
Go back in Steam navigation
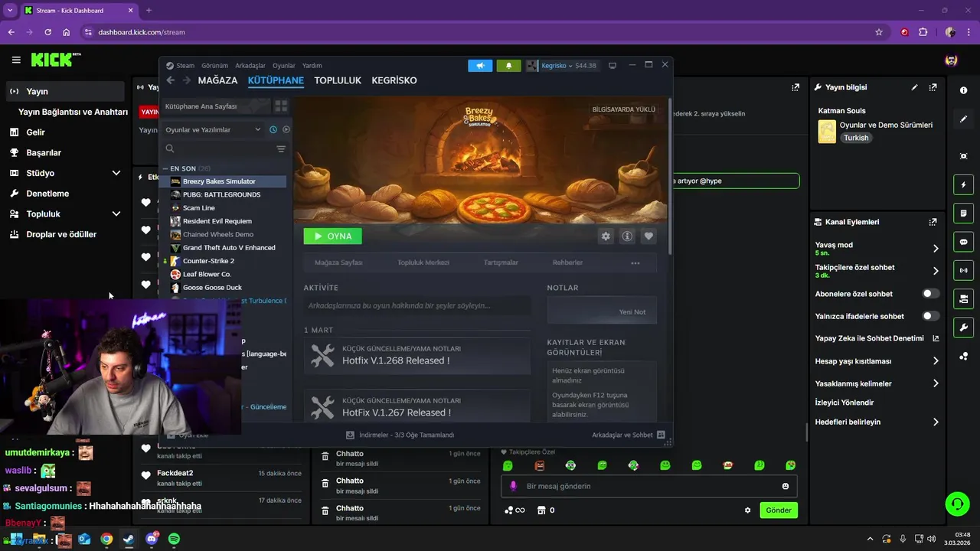coord(171,80)
